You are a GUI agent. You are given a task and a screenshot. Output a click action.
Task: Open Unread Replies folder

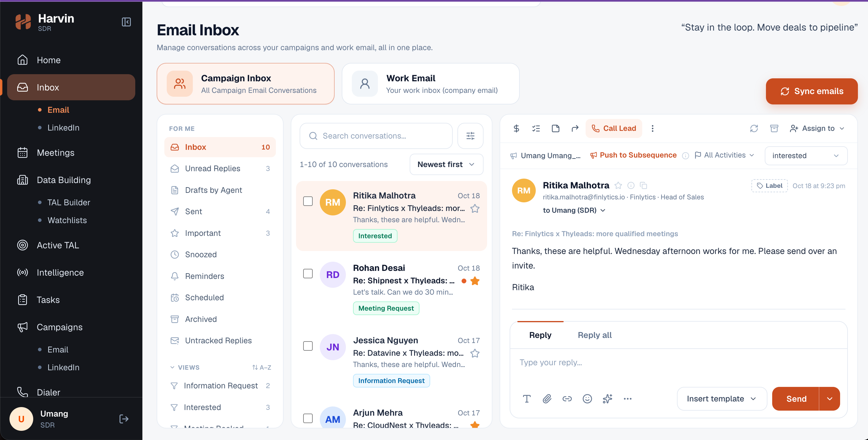point(220,169)
